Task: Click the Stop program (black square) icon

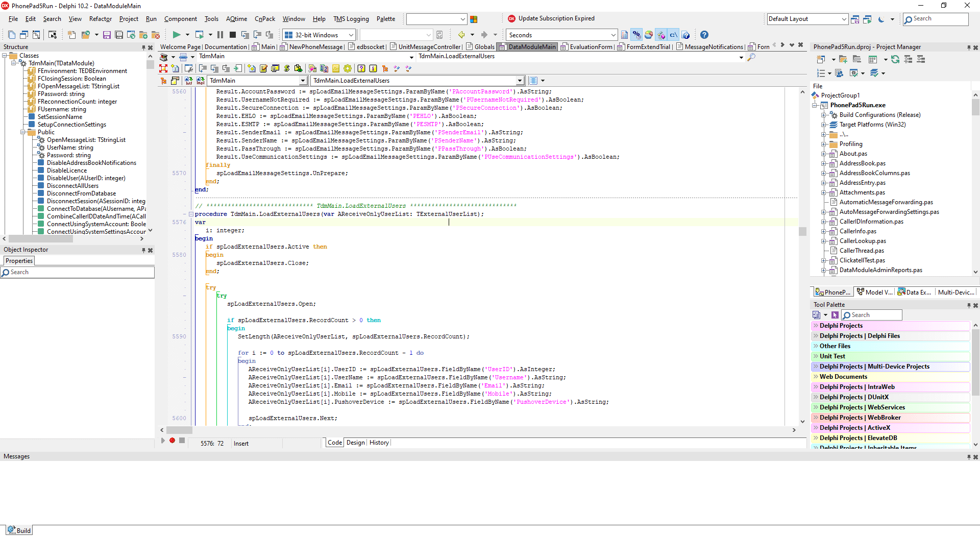Action: click(x=232, y=35)
